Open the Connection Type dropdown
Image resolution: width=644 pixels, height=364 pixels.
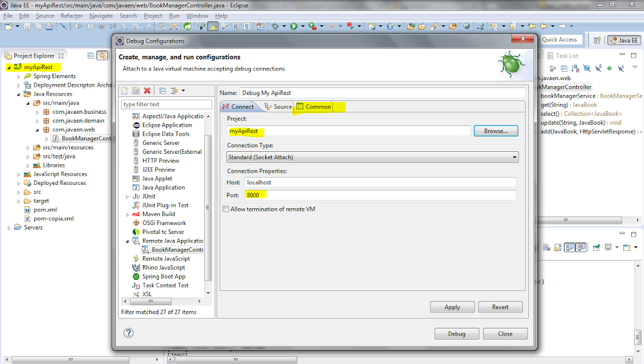point(372,157)
